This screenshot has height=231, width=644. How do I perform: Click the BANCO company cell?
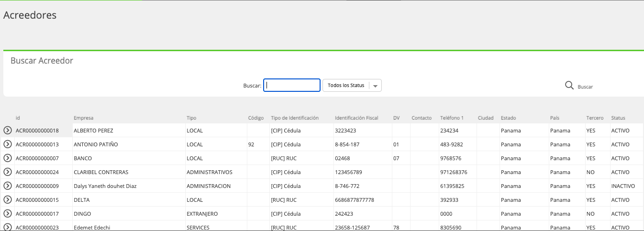pos(129,158)
